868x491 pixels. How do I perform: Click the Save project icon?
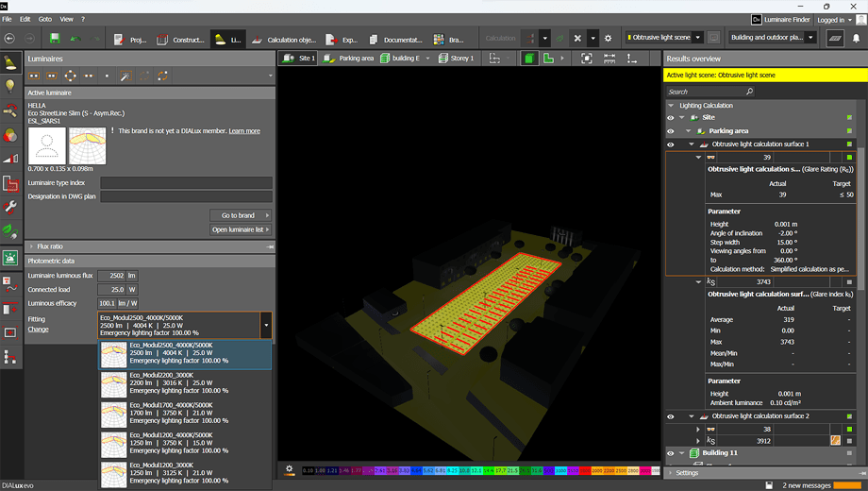point(55,39)
